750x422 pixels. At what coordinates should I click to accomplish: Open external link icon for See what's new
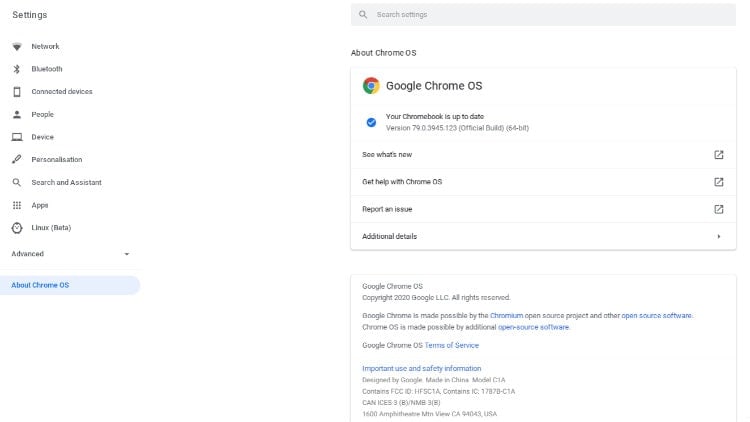[x=718, y=155]
